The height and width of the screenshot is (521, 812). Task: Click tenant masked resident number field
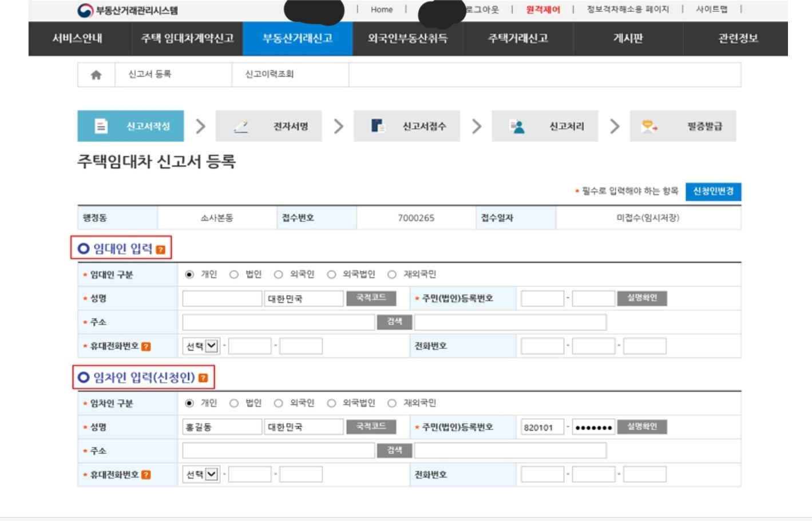[x=593, y=427]
